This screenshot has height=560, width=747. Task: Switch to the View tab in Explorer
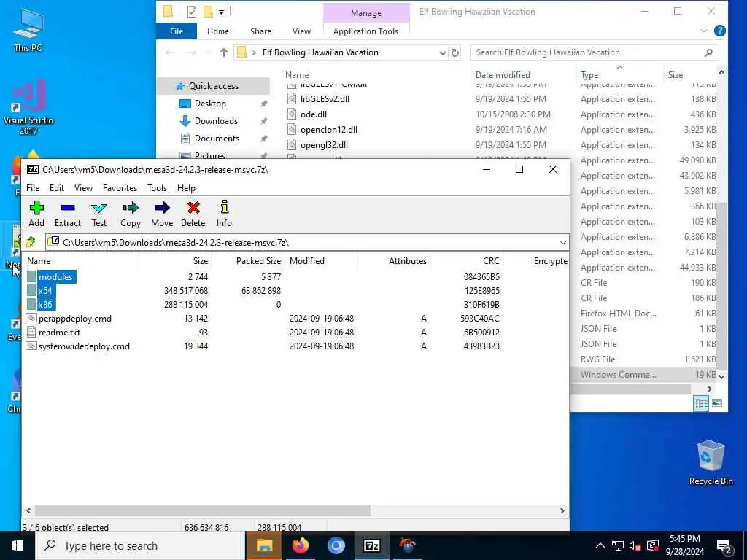pyautogui.click(x=301, y=31)
